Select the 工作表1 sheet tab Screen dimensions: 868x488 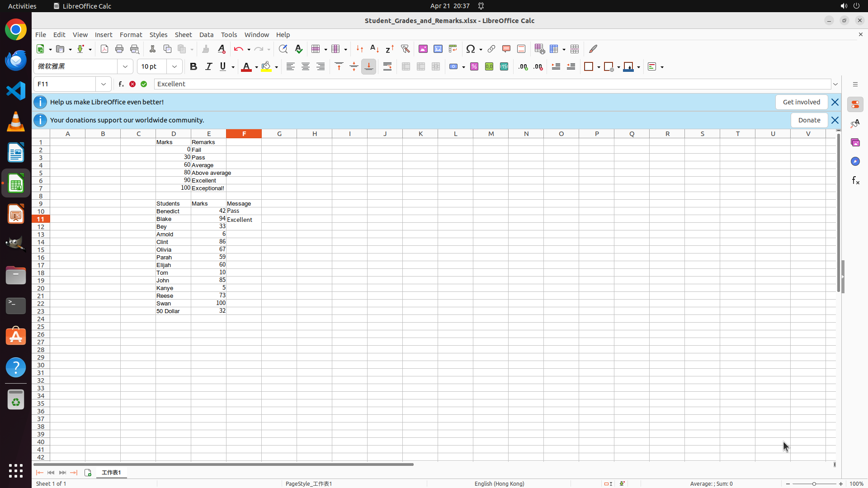pyautogui.click(x=111, y=473)
